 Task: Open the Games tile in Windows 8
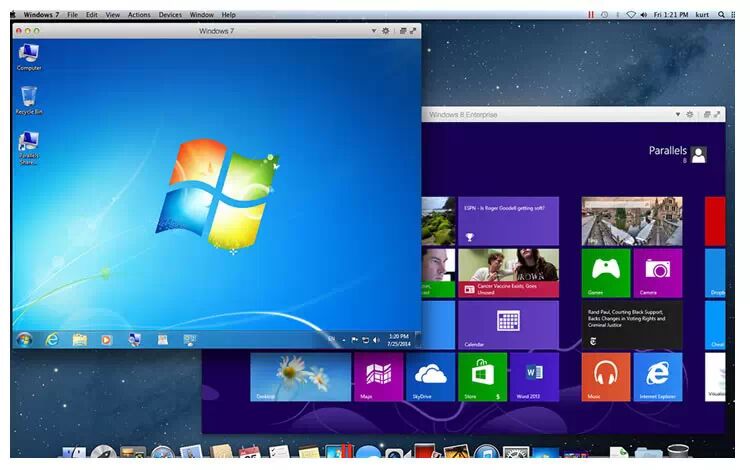pos(606,273)
